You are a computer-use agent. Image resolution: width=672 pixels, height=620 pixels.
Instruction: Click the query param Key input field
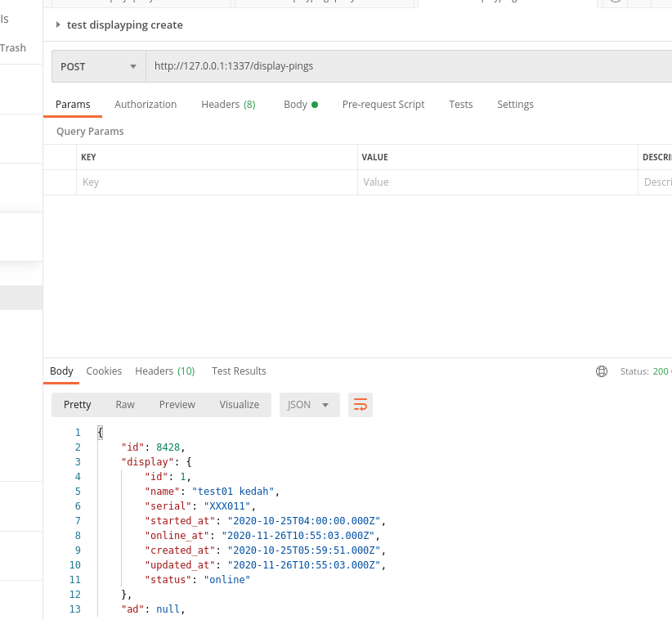[217, 182]
